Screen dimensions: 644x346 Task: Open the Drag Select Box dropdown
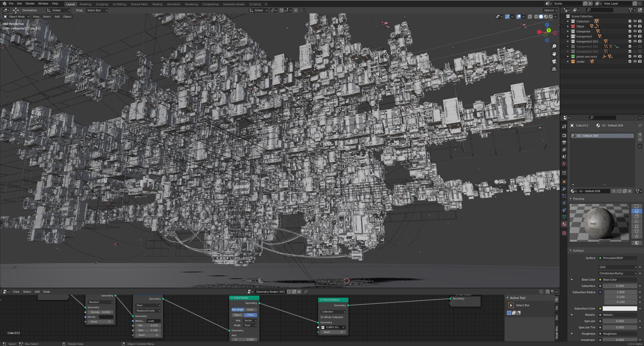97,10
